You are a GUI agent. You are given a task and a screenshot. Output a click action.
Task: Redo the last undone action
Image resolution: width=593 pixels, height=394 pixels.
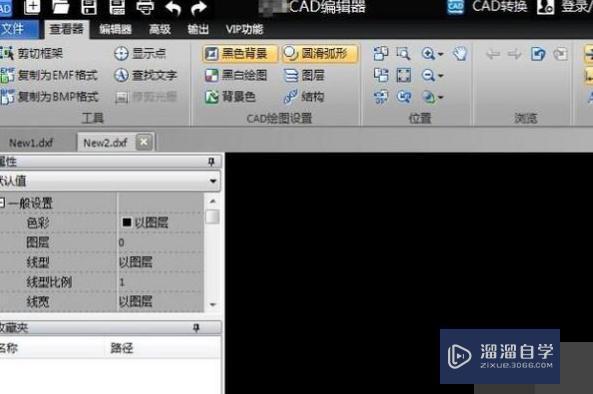pos(199,8)
